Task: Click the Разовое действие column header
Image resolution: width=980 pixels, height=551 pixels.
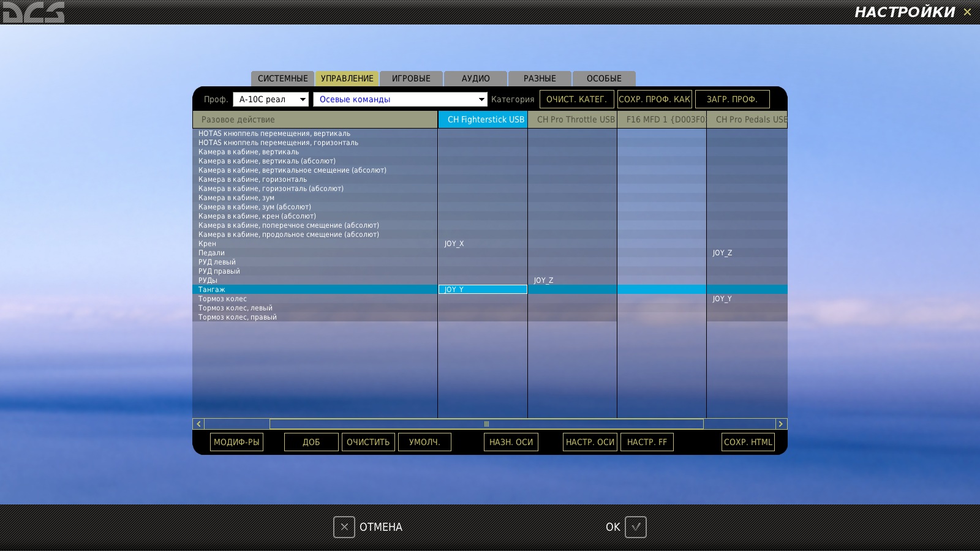Action: [x=315, y=119]
